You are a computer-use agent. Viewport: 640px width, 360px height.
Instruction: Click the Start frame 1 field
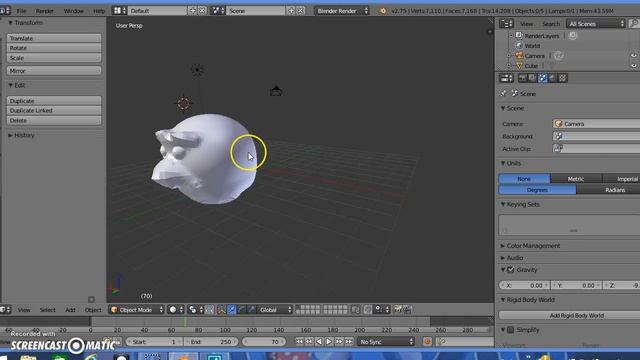click(x=154, y=342)
